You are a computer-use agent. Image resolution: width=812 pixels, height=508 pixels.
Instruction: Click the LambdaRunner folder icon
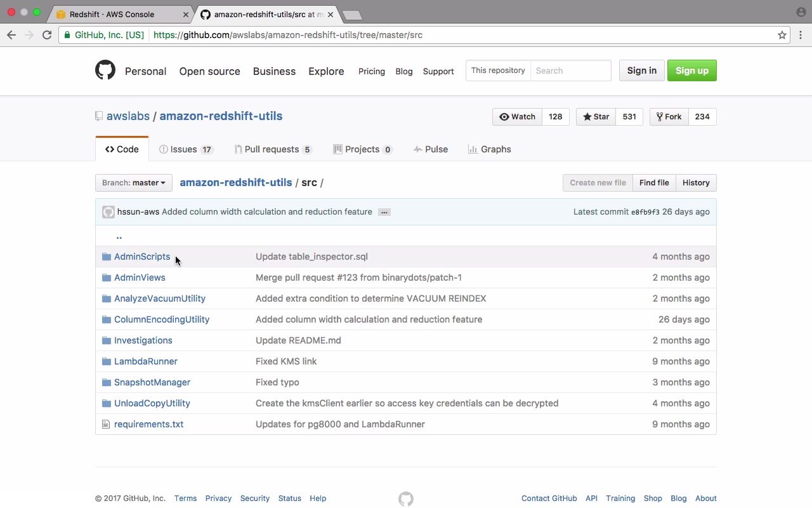point(107,361)
